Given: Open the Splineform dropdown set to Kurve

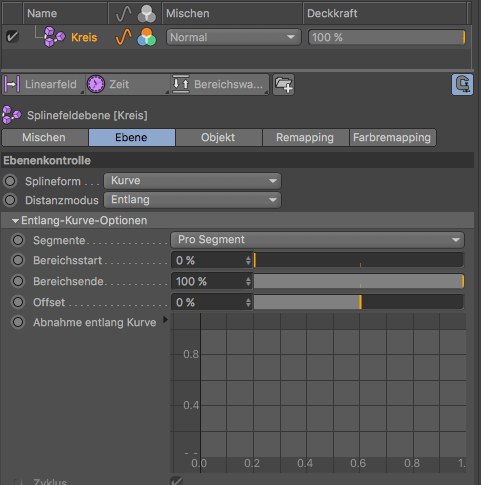Looking at the screenshot, I should pyautogui.click(x=192, y=181).
